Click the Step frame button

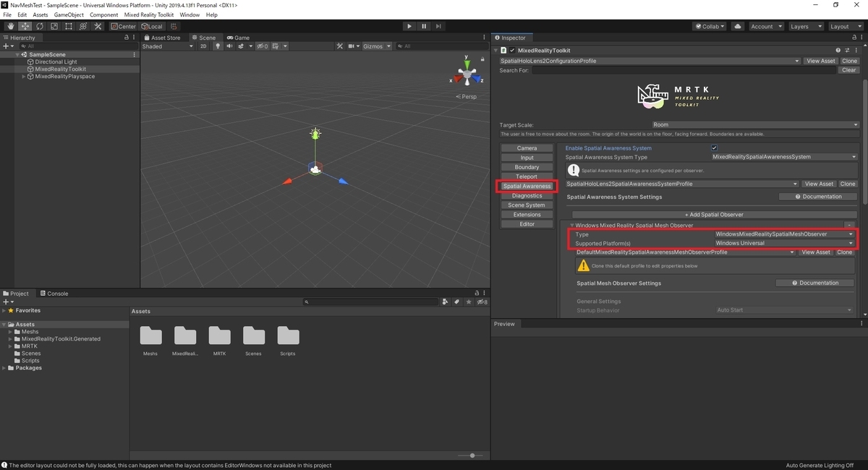tap(440, 26)
